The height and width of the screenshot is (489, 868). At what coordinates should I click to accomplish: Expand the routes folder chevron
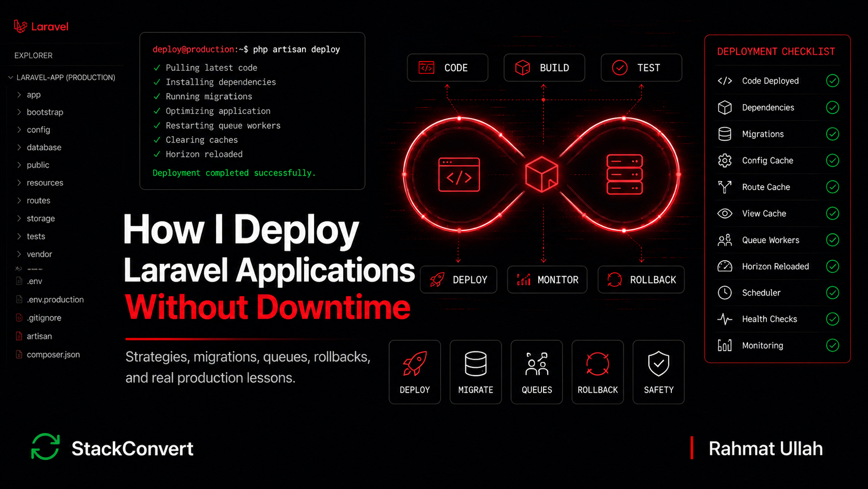click(x=19, y=200)
